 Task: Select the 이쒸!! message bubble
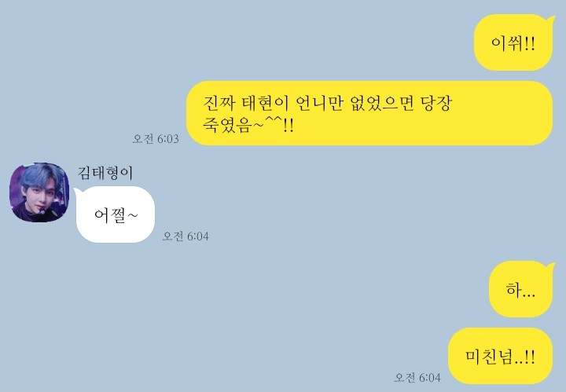pos(513,42)
